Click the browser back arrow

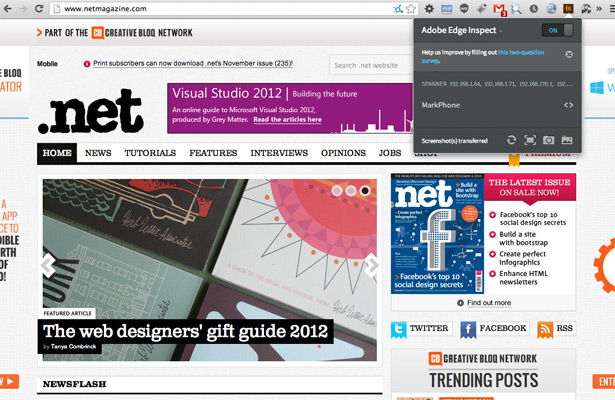[7, 8]
